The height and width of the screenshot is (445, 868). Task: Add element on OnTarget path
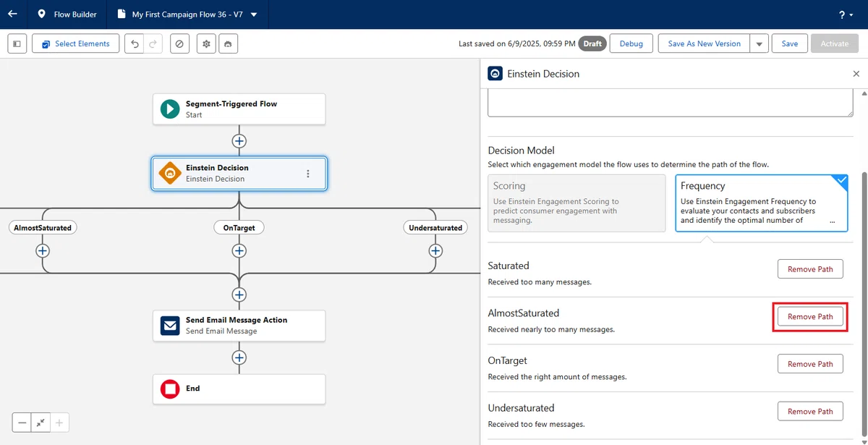click(239, 251)
